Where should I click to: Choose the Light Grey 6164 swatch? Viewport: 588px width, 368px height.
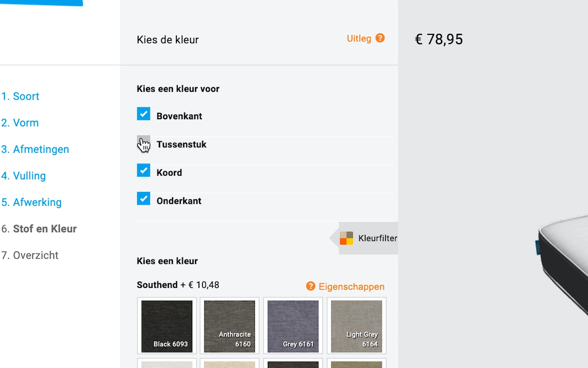[357, 326]
